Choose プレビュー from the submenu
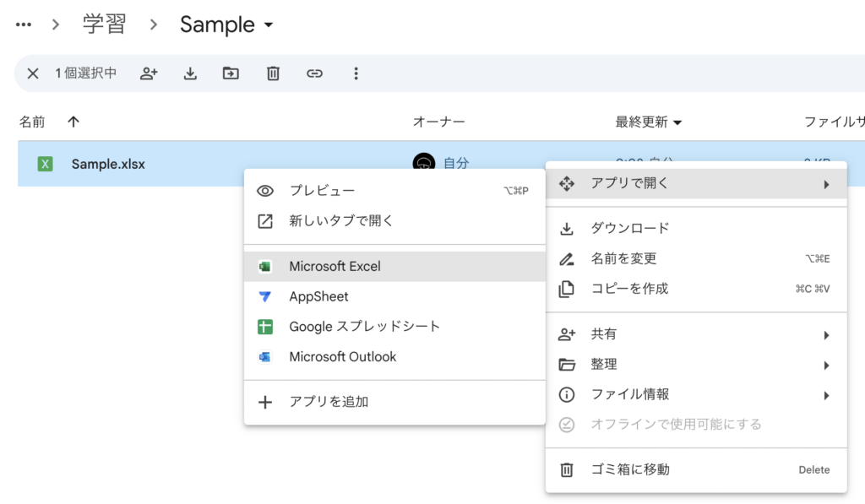The height and width of the screenshot is (504, 865). [394, 190]
